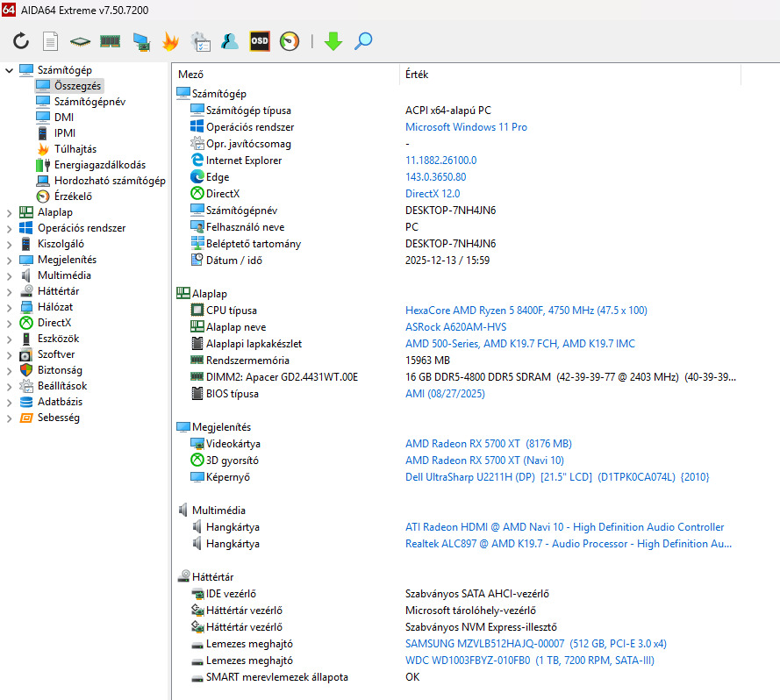The width and height of the screenshot is (780, 700).
Task: Expand the Háttértár tree node
Action: 9,292
